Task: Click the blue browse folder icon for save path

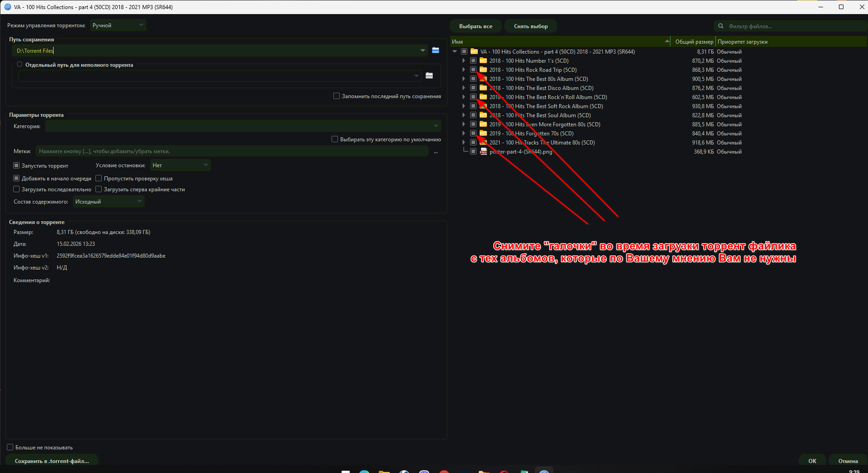Action: 436,50
